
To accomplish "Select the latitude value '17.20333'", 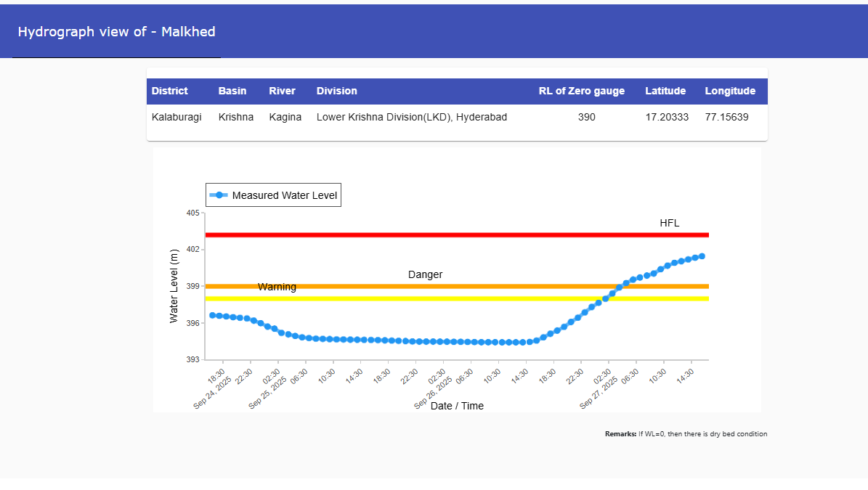I will click(x=667, y=118).
